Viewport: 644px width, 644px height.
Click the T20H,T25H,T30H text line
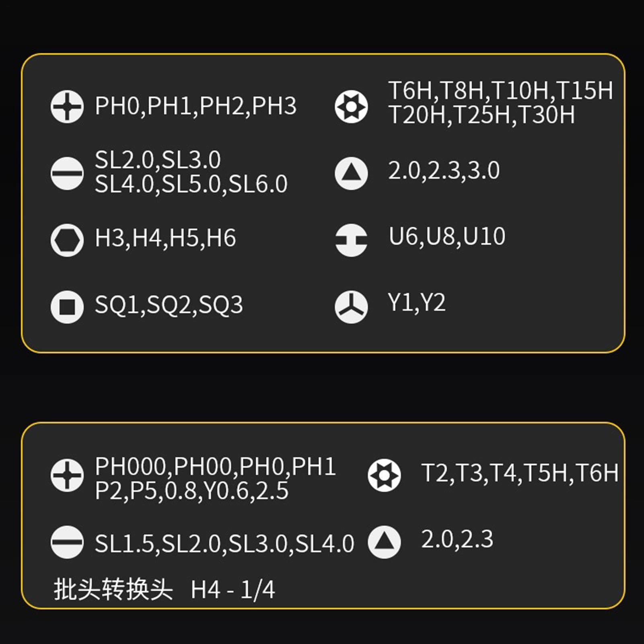pos(481,115)
